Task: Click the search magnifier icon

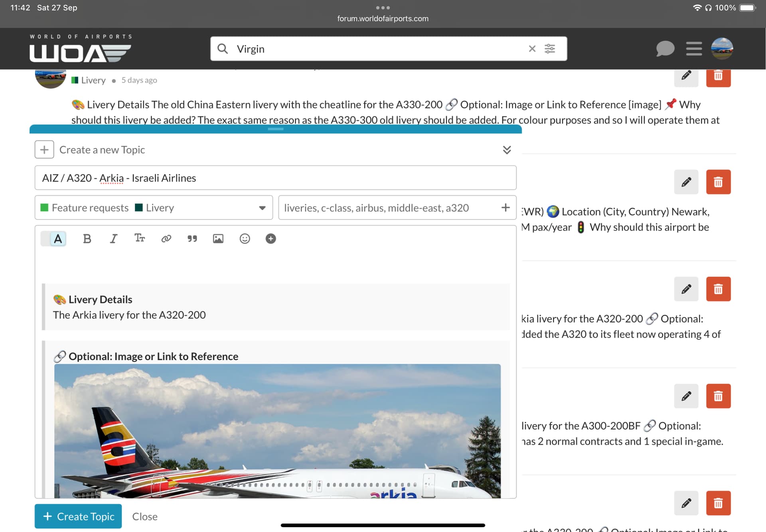Action: [x=223, y=49]
